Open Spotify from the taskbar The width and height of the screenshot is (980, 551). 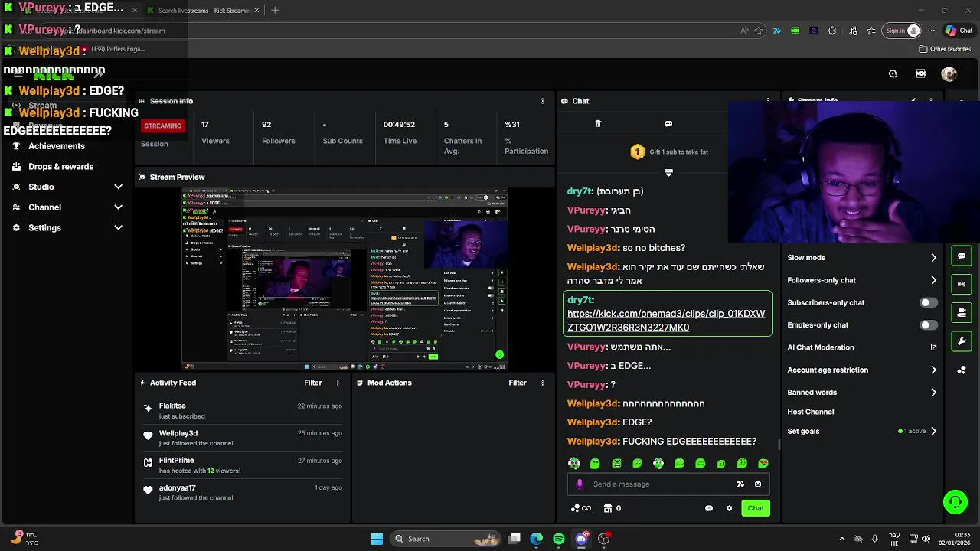pos(559,539)
